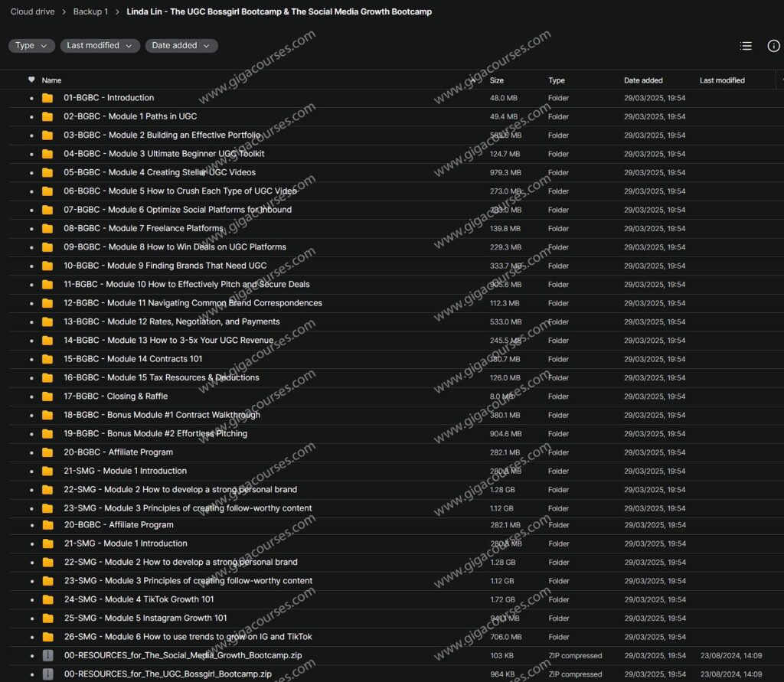Viewport: 784px width, 682px height.
Task: Open 05-BGBC Creating Stellar UGC Videos folder
Action: pyautogui.click(x=159, y=173)
